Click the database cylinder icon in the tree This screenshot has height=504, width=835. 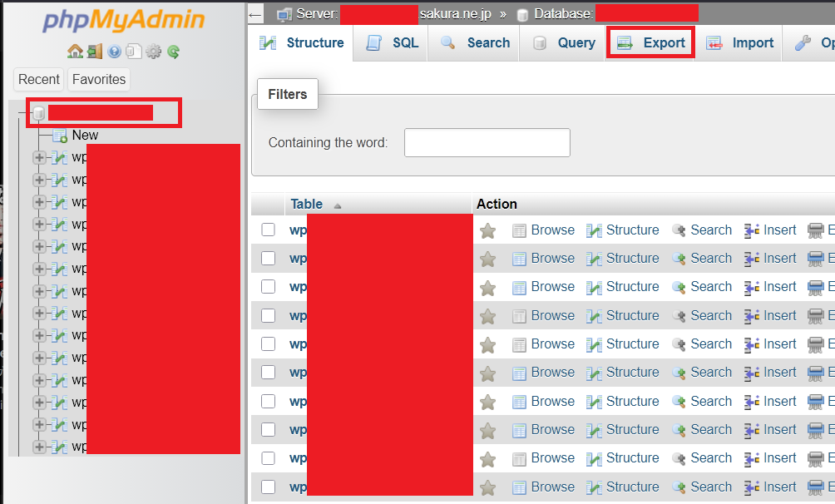click(38, 113)
